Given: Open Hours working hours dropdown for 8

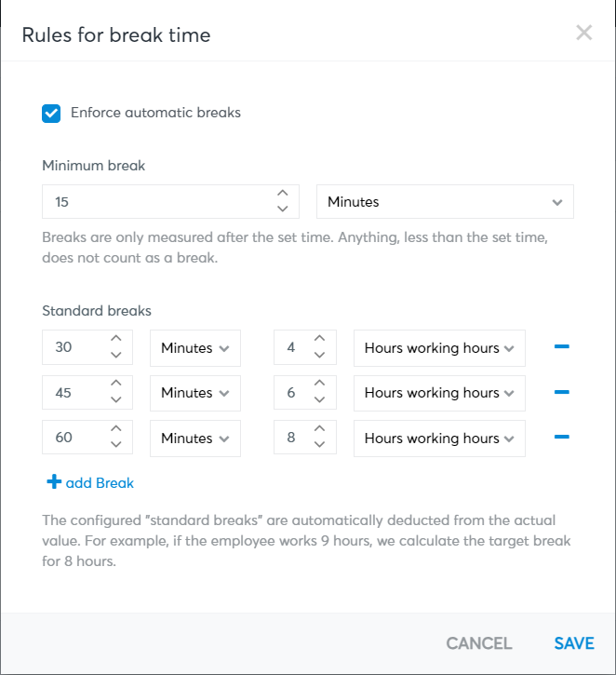Looking at the screenshot, I should (x=439, y=439).
